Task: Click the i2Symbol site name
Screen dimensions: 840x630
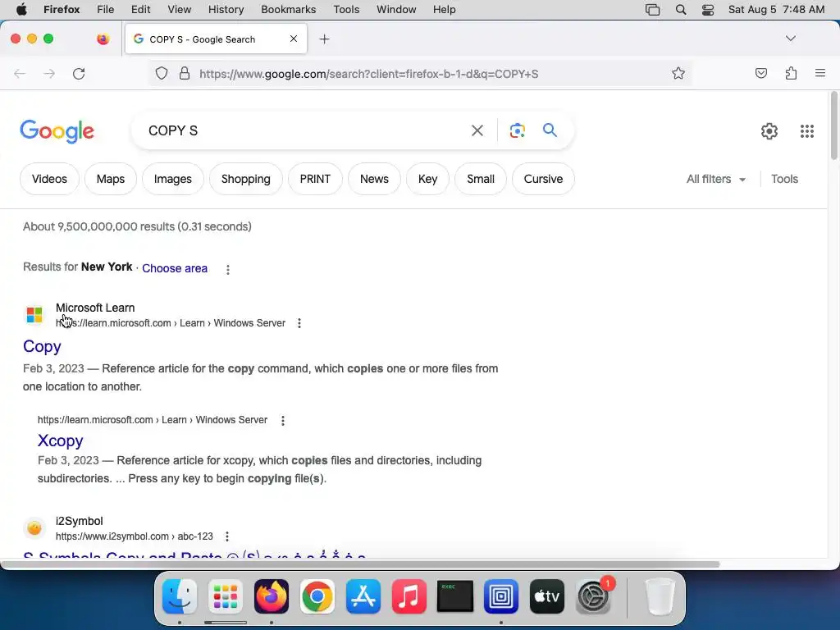Action: point(80,521)
